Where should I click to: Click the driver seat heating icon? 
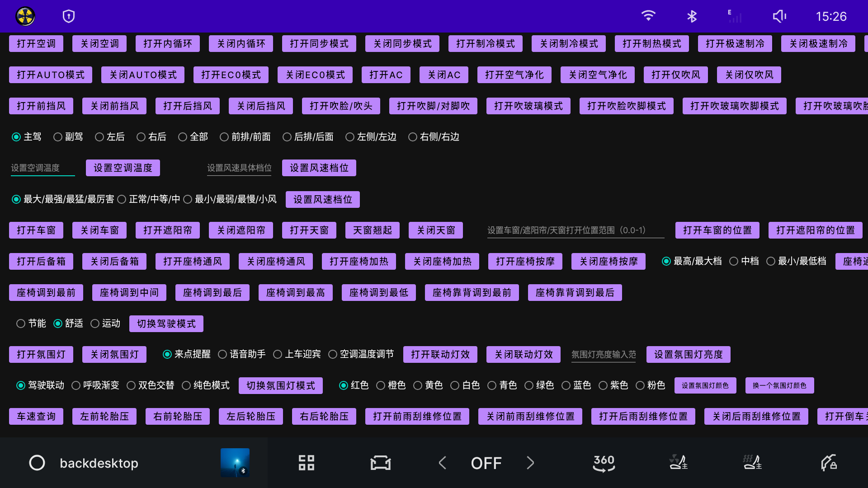pos(752,463)
